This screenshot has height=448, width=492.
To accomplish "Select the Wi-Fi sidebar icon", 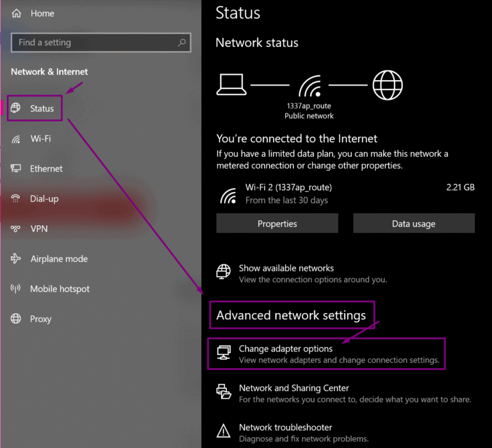I will (x=17, y=139).
